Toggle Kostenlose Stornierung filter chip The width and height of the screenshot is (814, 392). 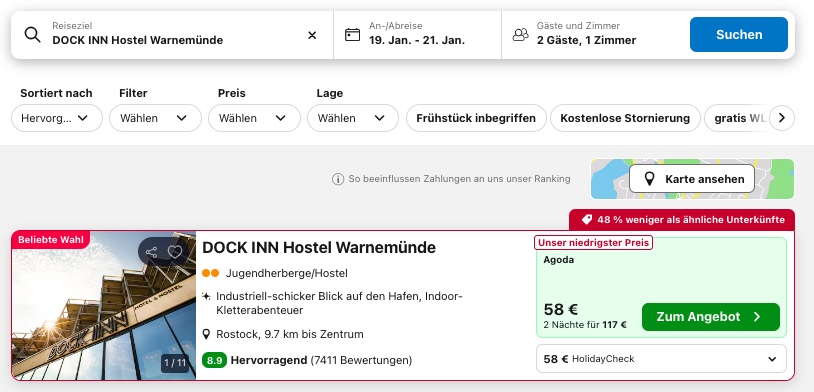(625, 118)
